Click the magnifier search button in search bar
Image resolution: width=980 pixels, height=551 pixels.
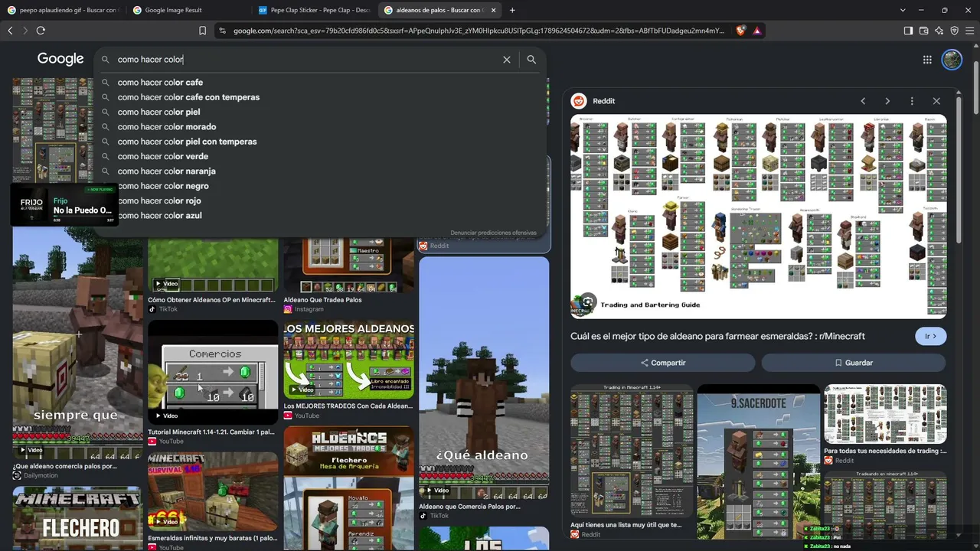point(531,60)
